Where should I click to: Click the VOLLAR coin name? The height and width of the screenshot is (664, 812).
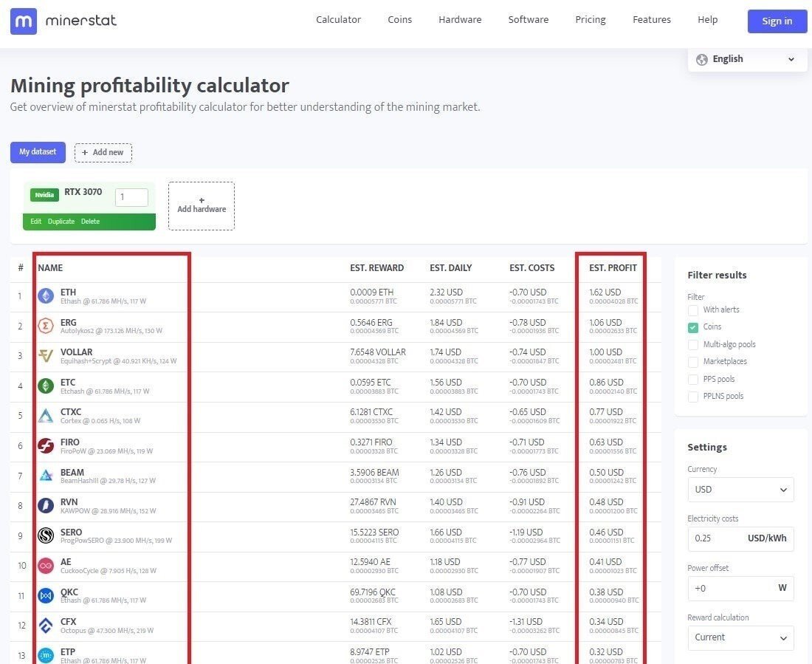coord(76,352)
